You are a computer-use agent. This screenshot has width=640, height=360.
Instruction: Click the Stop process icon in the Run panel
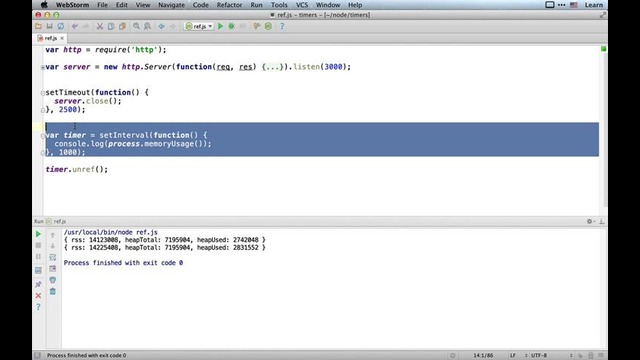point(38,245)
